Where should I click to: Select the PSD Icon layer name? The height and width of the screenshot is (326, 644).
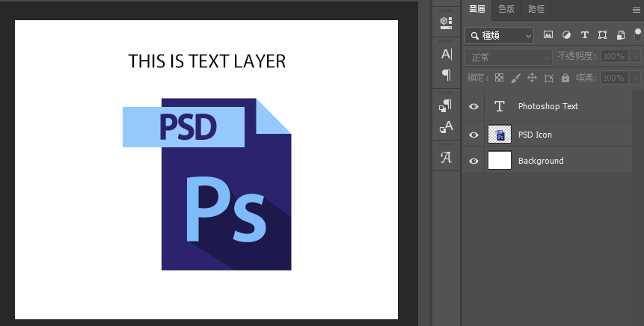pyautogui.click(x=535, y=135)
